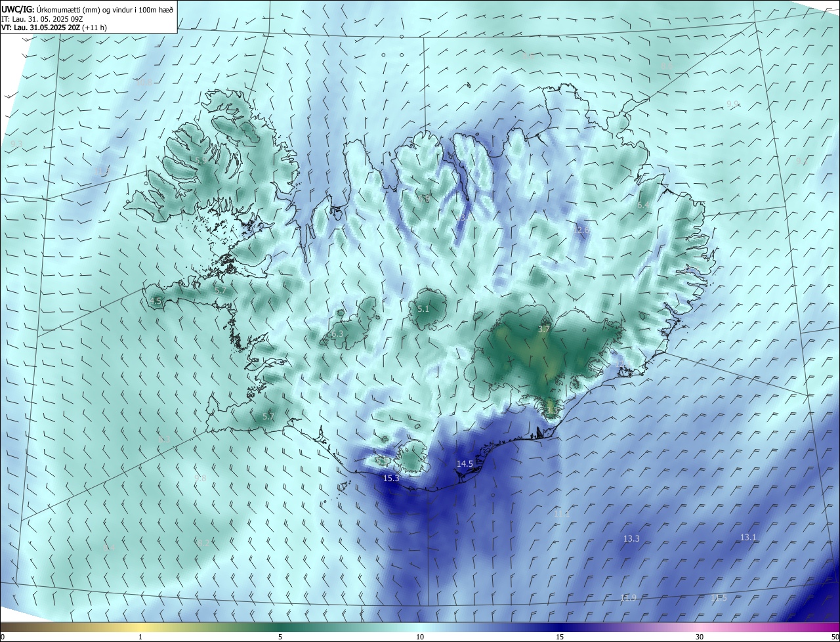This screenshot has height=642, width=840.
Task: Click the 50 tick on the colorbar
Action: 835,637
